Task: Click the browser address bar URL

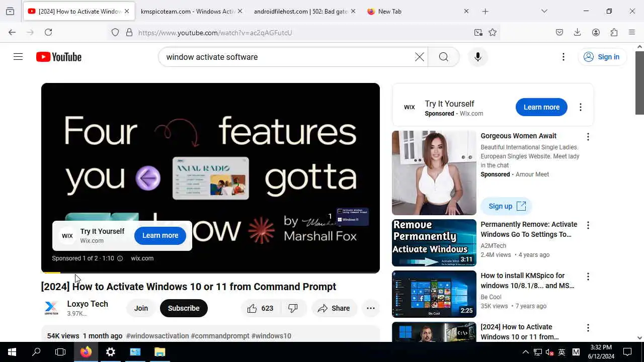Action: (x=215, y=33)
